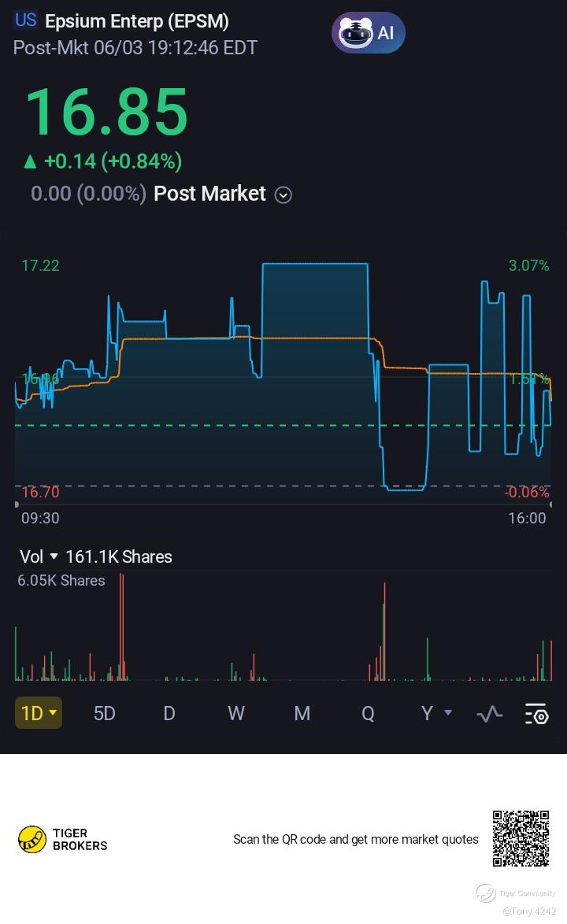The image size is (567, 924).
Task: Select the M monthly chart tab
Action: click(302, 713)
